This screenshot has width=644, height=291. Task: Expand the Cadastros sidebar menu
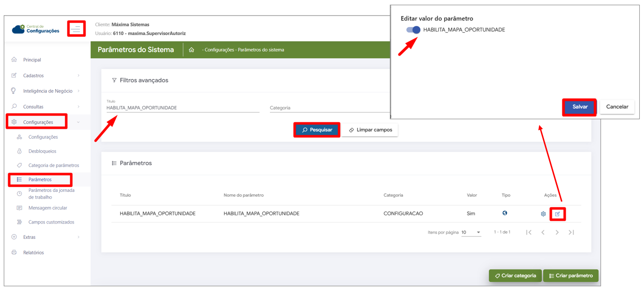45,76
